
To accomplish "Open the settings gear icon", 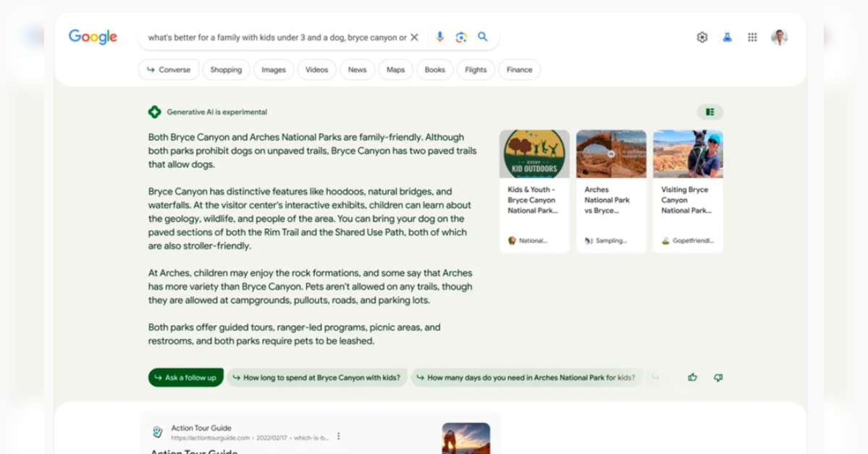I will pyautogui.click(x=701, y=38).
